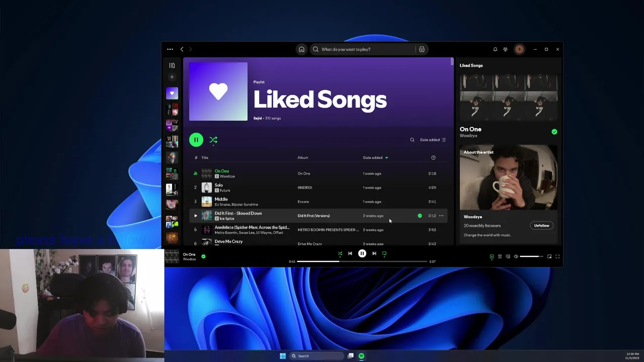Sort by duration clock icon column
This screenshot has height=362, width=644.
click(x=433, y=157)
